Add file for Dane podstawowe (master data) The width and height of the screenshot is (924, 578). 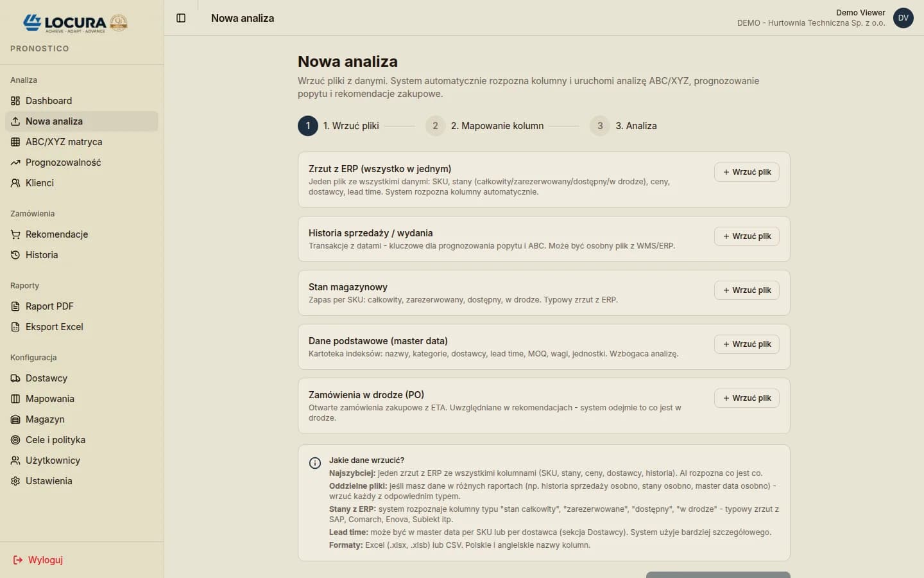click(x=746, y=344)
